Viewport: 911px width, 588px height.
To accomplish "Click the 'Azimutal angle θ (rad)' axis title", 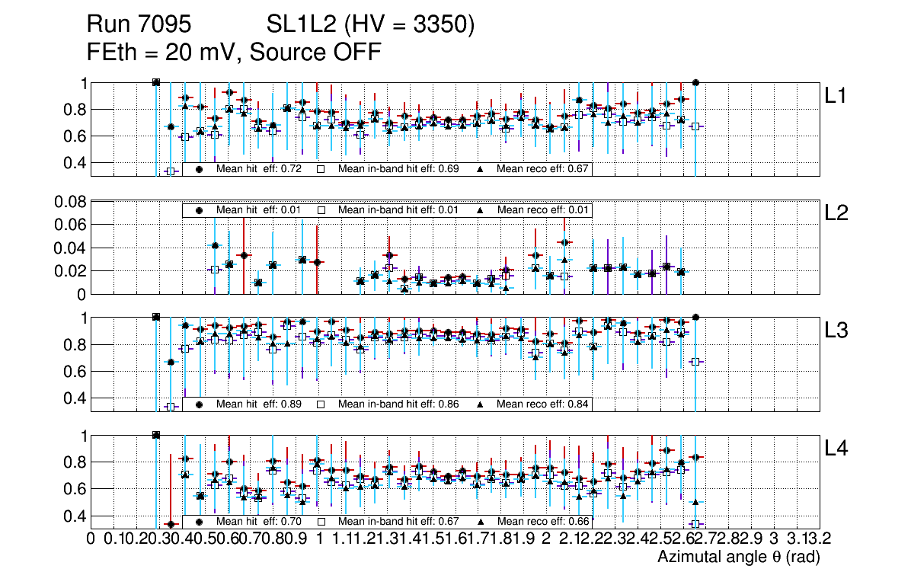I will (x=738, y=558).
